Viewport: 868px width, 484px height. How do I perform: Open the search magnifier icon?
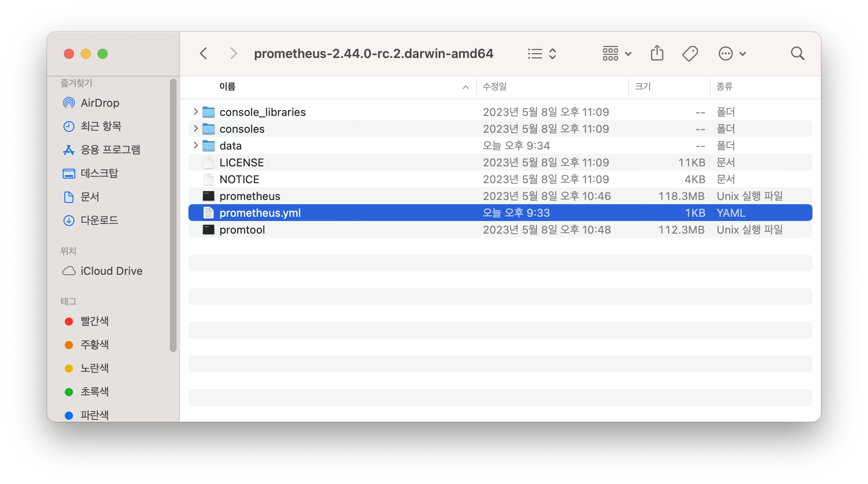click(x=797, y=54)
